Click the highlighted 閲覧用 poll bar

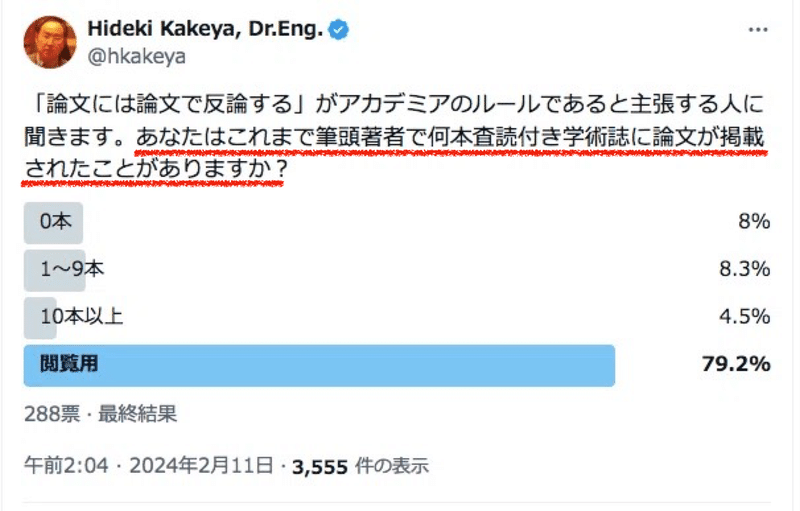coord(318,364)
